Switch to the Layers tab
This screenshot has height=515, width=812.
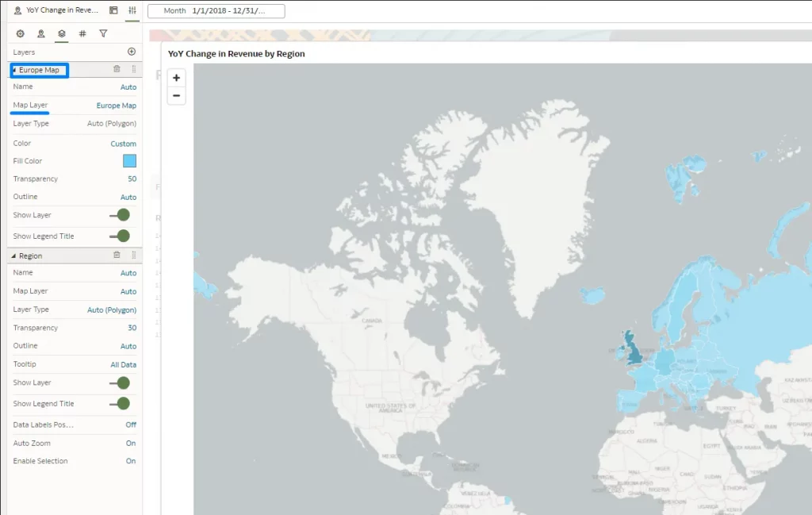(x=61, y=34)
